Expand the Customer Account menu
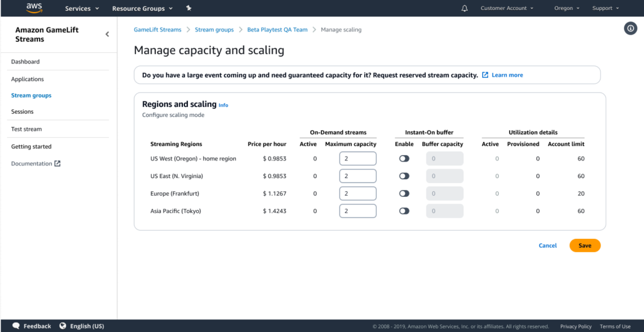This screenshot has height=332, width=644. (507, 8)
